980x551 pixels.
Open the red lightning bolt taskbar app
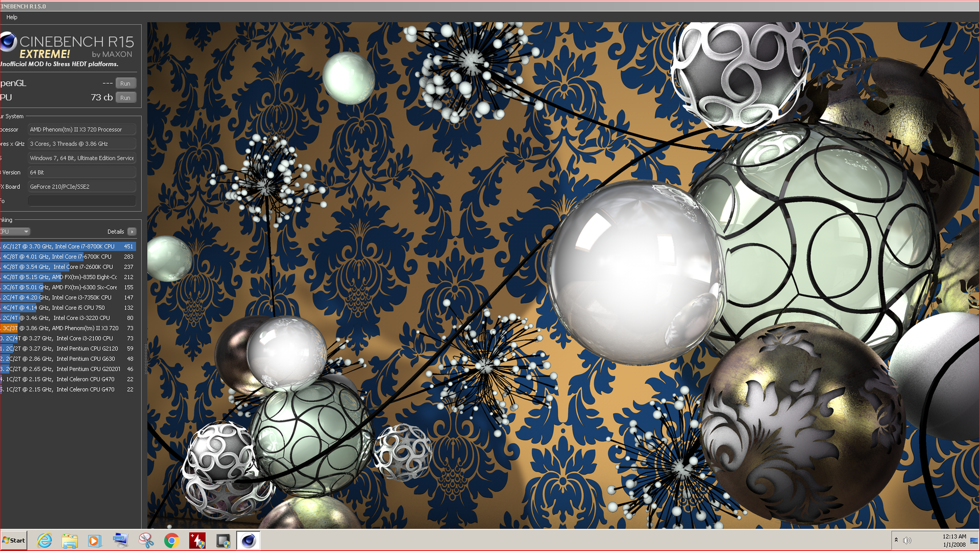click(197, 540)
